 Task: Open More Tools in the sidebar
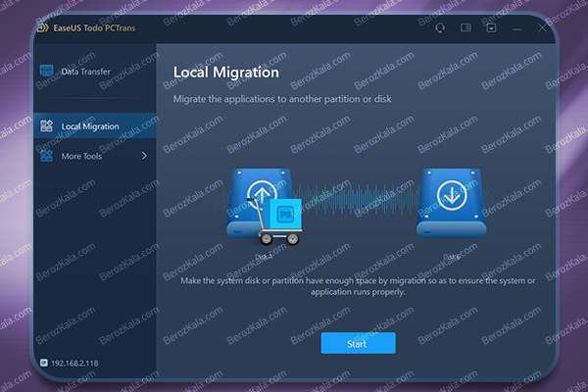[x=94, y=156]
